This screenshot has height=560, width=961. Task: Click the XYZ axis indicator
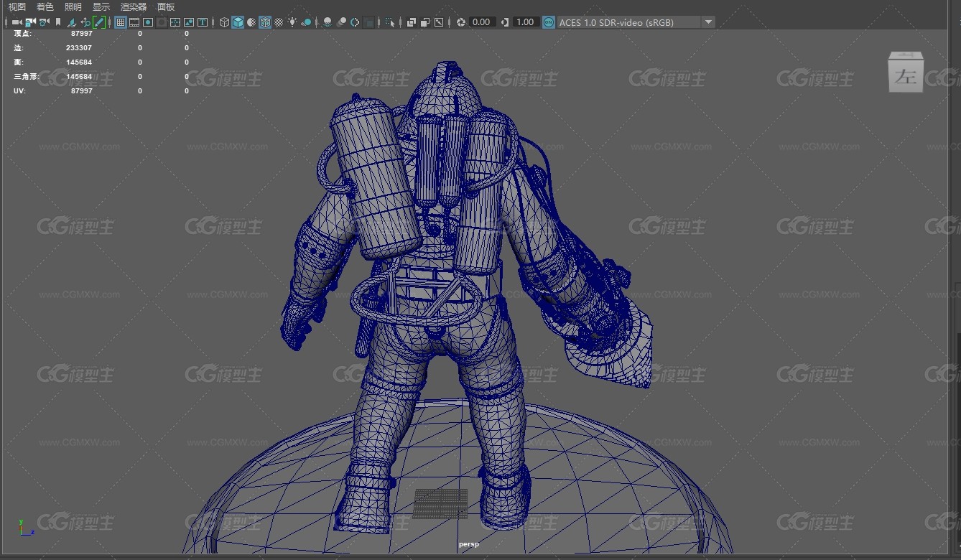tap(27, 527)
